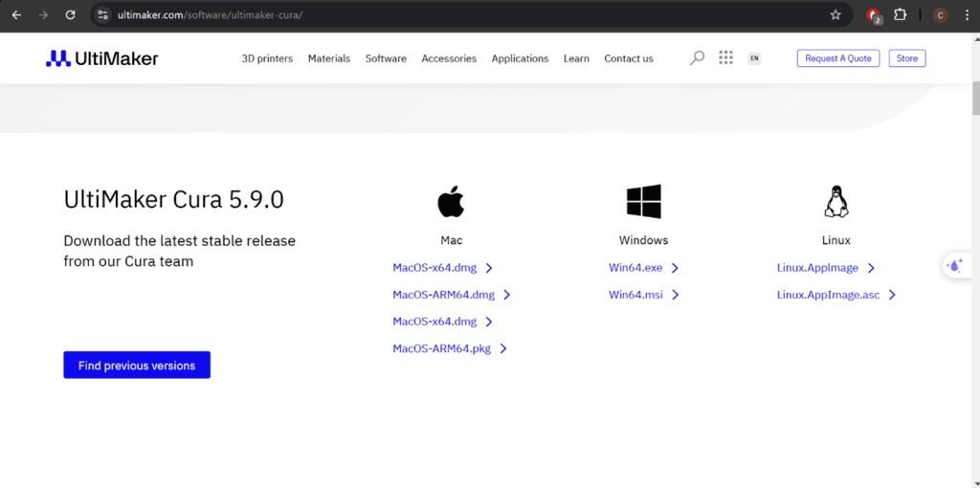This screenshot has width=980, height=488.
Task: Download the Win64.exe installer
Action: tap(635, 268)
